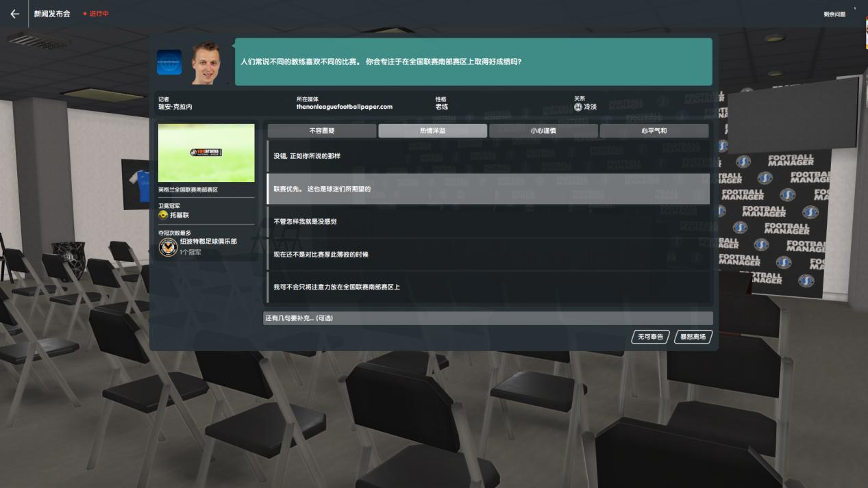Click the media outlet logo beside reporter avatar
The height and width of the screenshot is (488, 868).
(x=169, y=62)
